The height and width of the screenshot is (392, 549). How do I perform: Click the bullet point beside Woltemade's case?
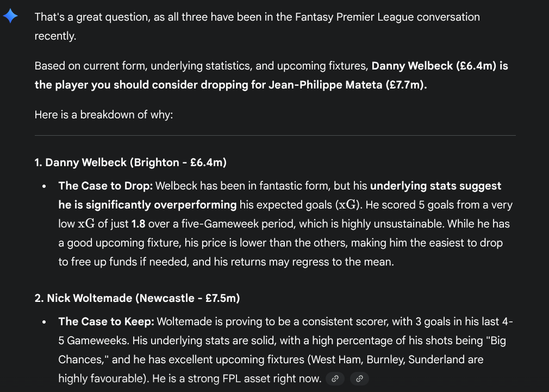coord(44,322)
